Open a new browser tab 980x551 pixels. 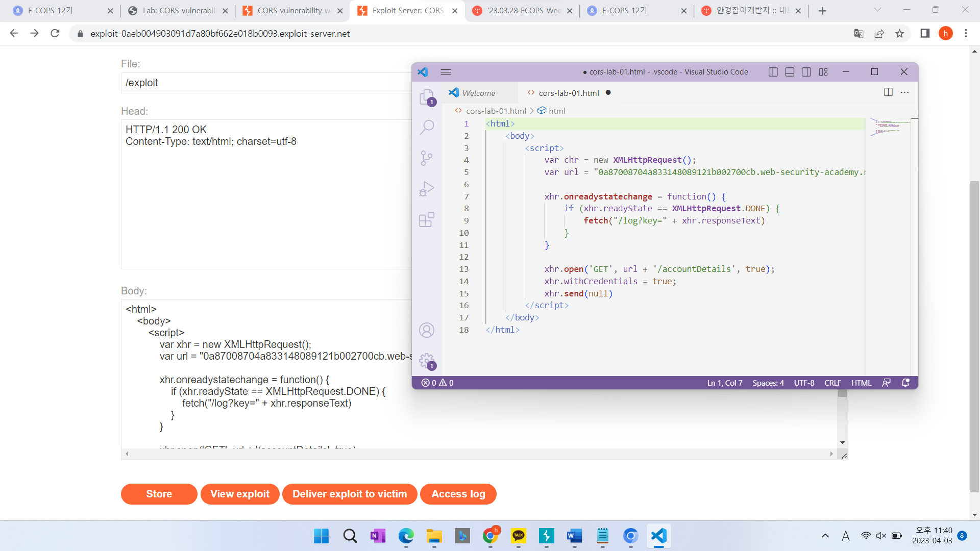click(x=822, y=11)
